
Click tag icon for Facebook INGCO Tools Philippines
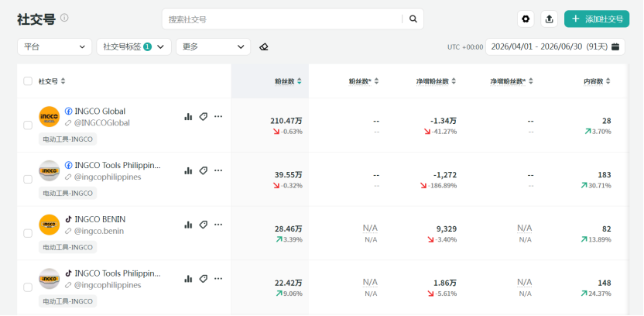point(204,170)
